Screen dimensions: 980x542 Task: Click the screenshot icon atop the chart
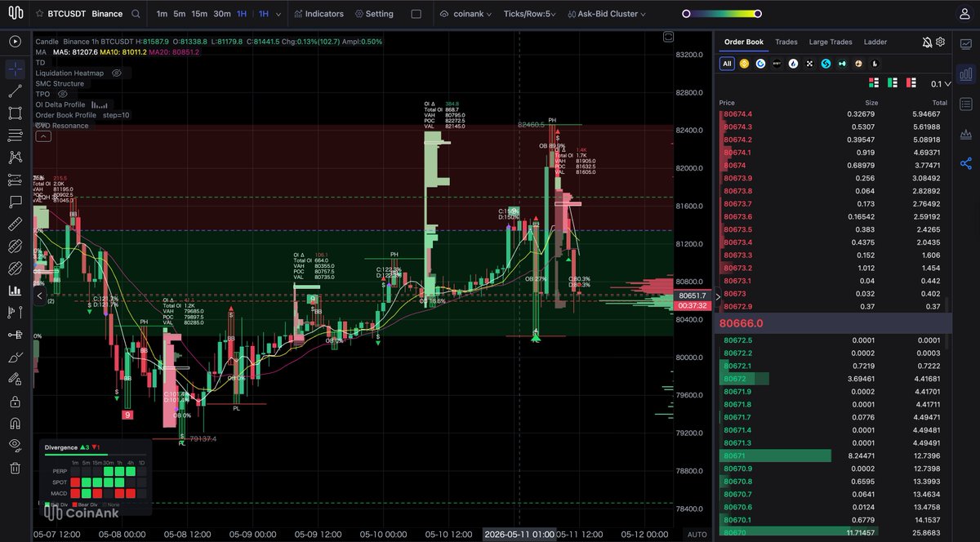tap(669, 36)
